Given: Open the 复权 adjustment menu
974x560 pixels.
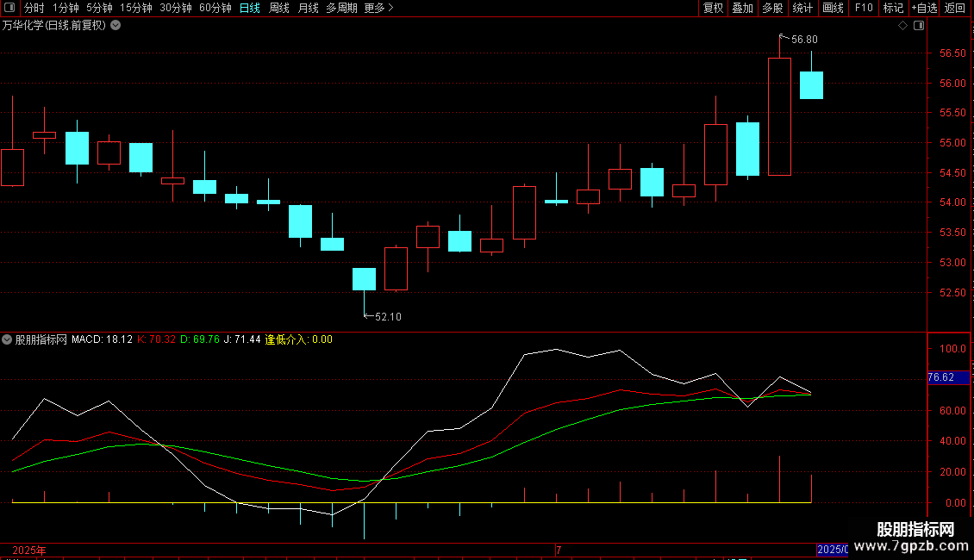Looking at the screenshot, I should click(x=713, y=8).
